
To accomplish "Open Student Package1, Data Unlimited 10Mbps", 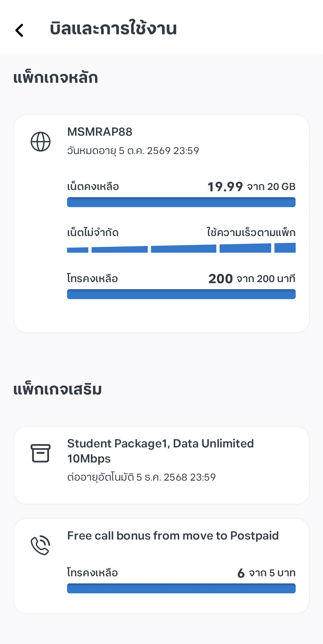I will click(161, 451).
